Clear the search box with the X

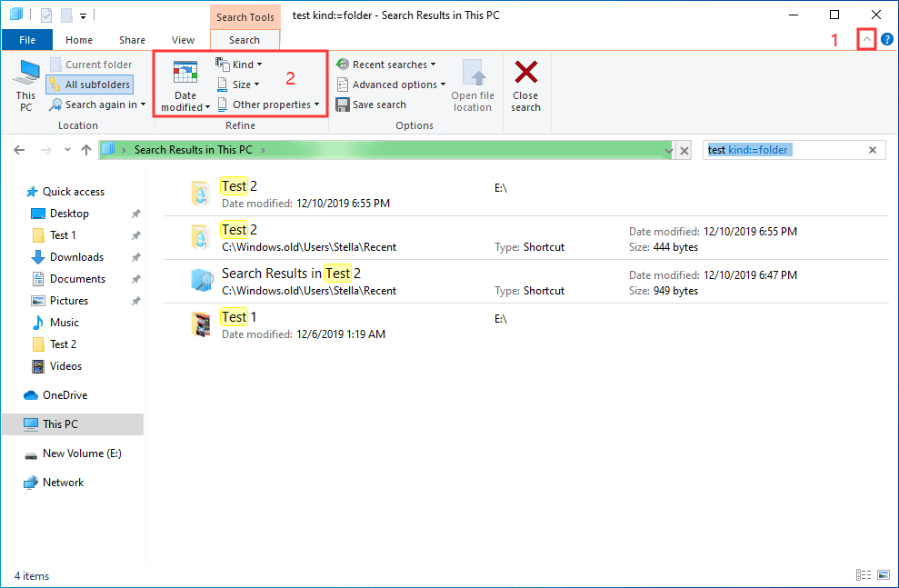tap(873, 150)
